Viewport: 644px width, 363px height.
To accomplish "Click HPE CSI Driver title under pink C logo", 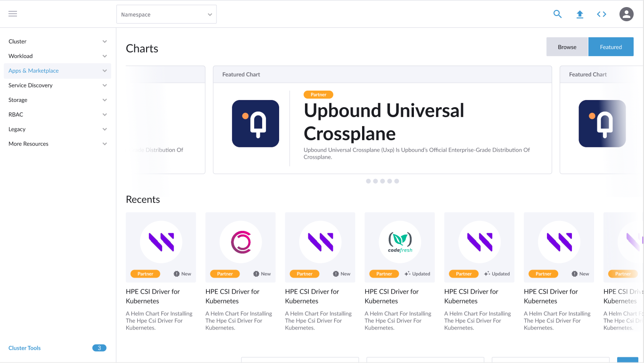I will click(232, 296).
